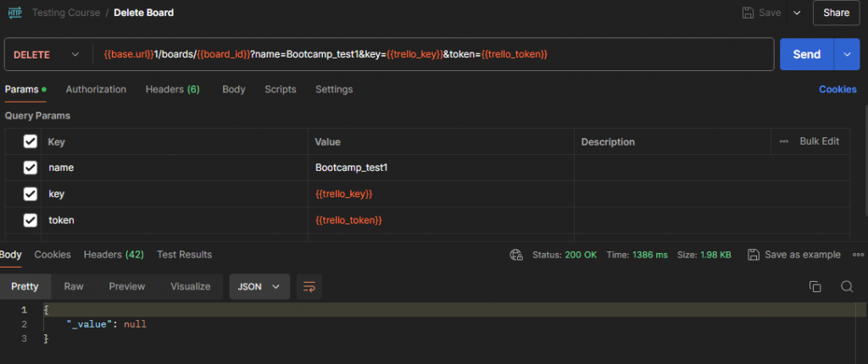This screenshot has width=868, height=364.
Task: Expand the Send button dropdown arrow
Action: (x=847, y=54)
